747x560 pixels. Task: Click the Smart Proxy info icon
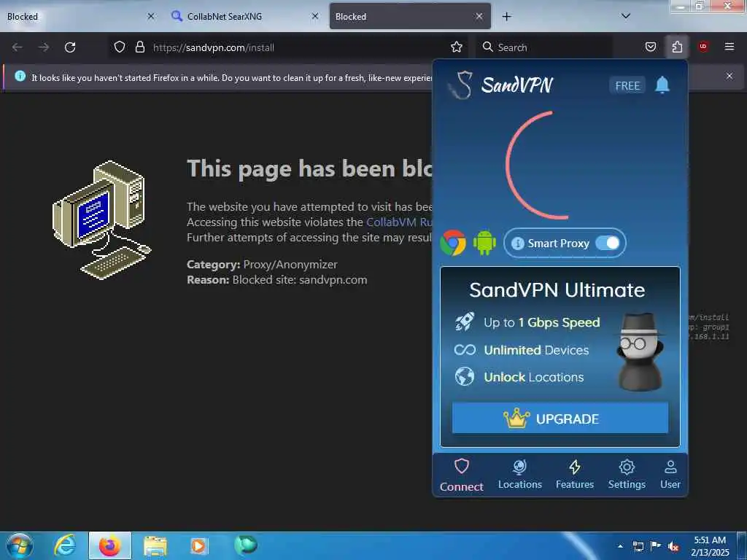click(x=517, y=244)
